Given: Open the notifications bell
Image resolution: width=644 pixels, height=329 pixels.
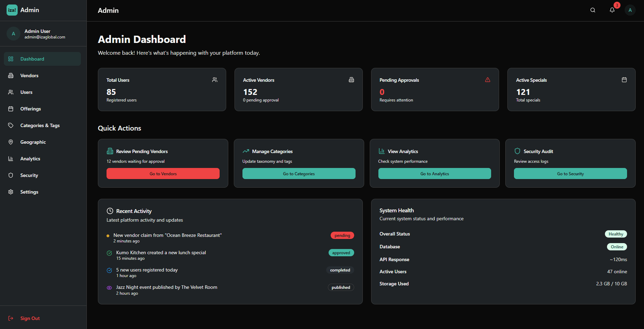Looking at the screenshot, I should click(x=612, y=10).
